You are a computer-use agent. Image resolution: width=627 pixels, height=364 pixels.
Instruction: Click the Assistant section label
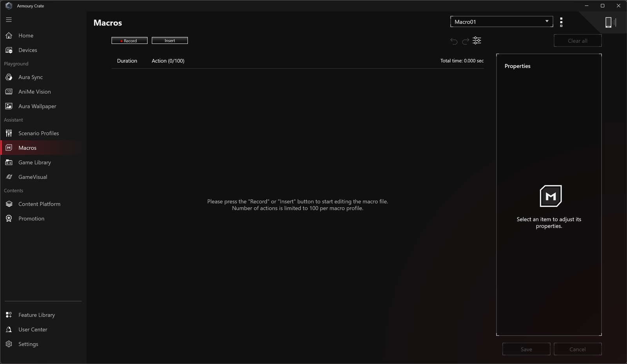(13, 120)
